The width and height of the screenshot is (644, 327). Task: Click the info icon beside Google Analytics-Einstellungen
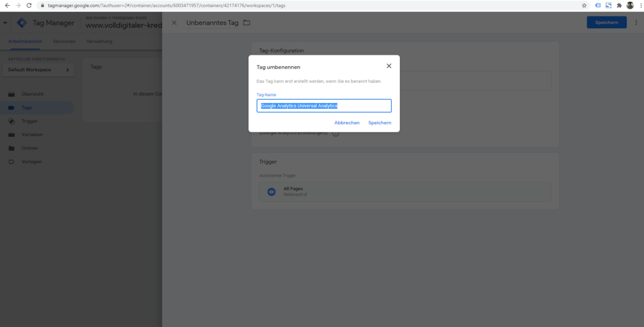[336, 133]
